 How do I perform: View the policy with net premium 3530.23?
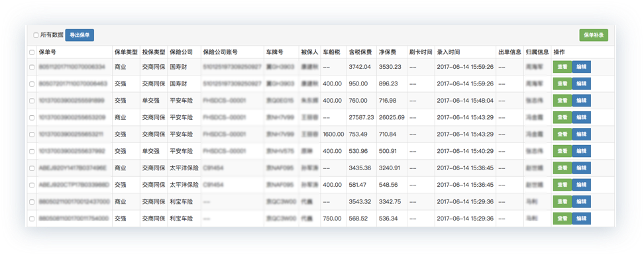click(563, 67)
